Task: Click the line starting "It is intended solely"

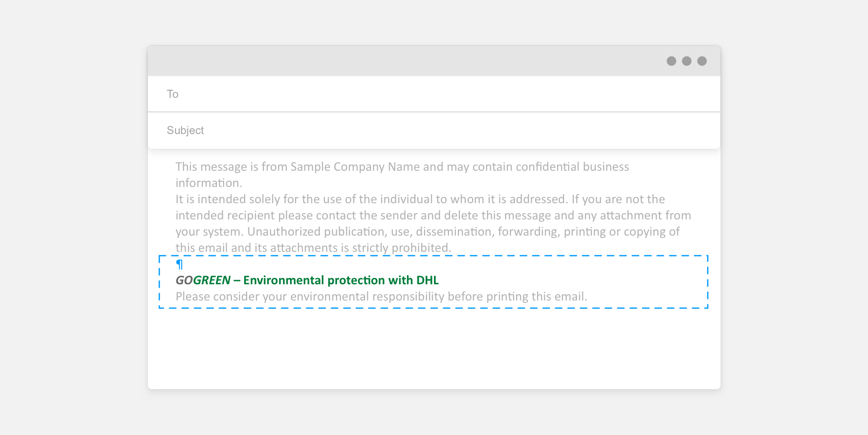Action: [420, 199]
